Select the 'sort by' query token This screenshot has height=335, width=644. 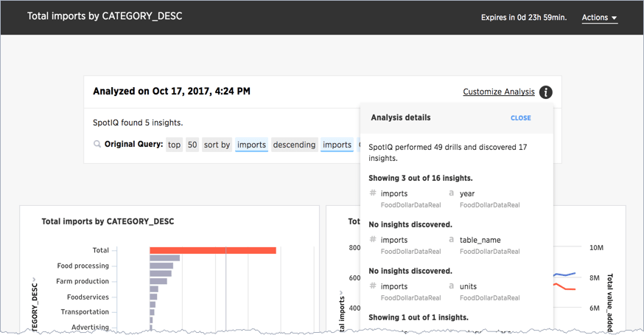(217, 145)
